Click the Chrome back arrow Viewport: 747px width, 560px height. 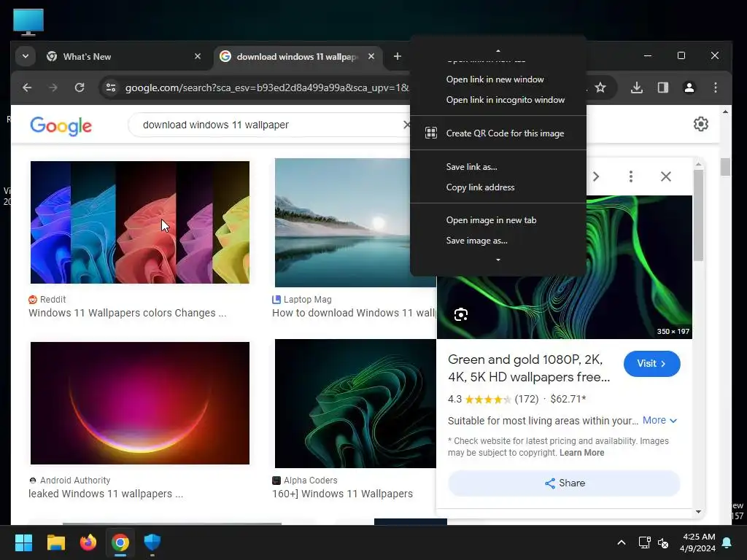click(27, 87)
